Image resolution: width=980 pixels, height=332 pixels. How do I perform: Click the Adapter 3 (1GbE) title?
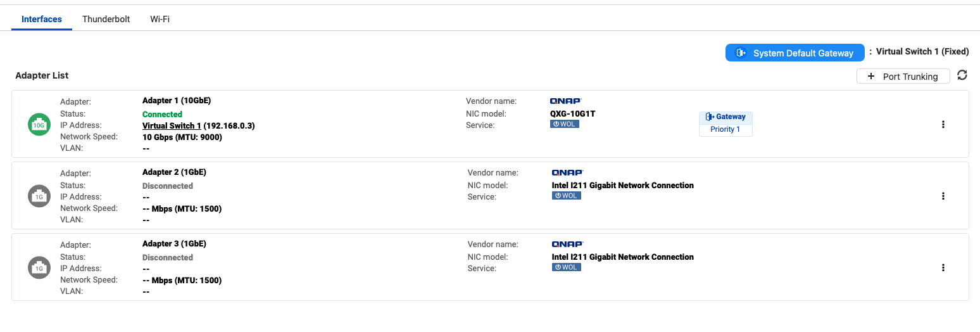point(174,243)
